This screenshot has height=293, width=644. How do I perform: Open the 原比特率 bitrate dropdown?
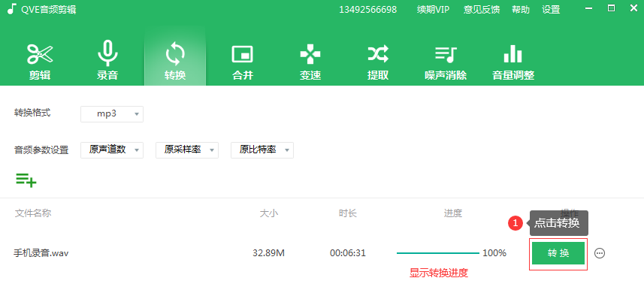pyautogui.click(x=262, y=150)
